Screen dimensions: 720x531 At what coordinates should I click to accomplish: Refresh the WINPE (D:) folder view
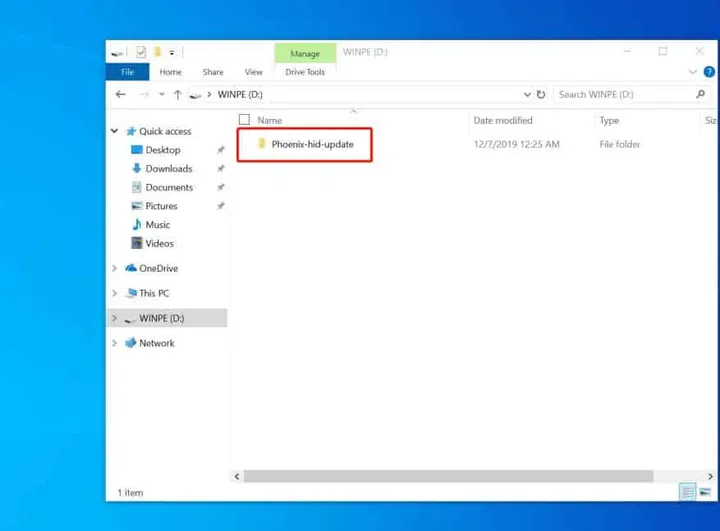[541, 95]
